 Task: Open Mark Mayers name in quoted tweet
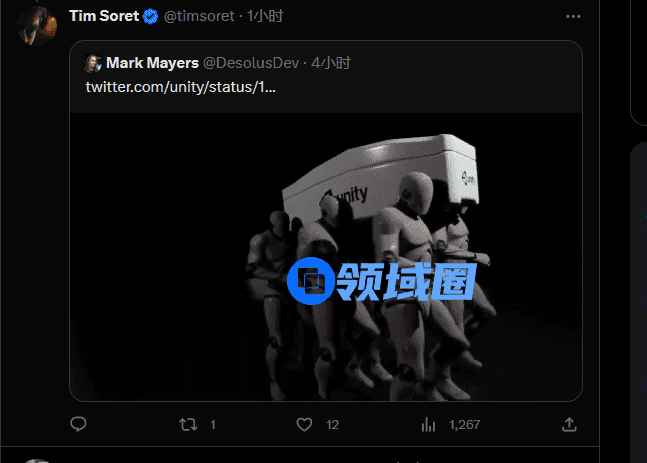(152, 63)
